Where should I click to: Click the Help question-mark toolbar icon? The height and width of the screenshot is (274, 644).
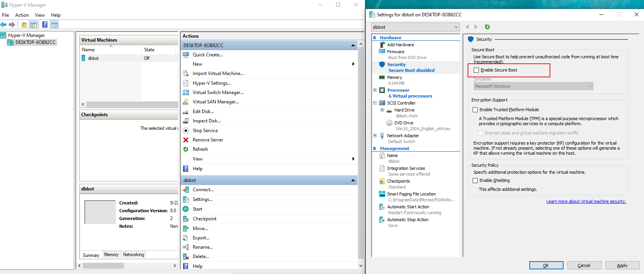coord(45,24)
